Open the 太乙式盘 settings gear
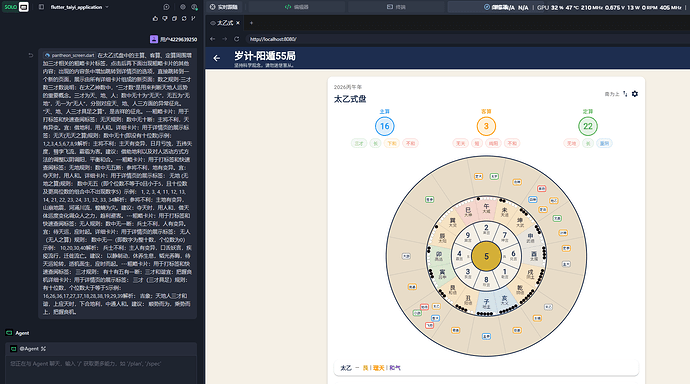Viewport: 690px width, 384px height. (635, 94)
